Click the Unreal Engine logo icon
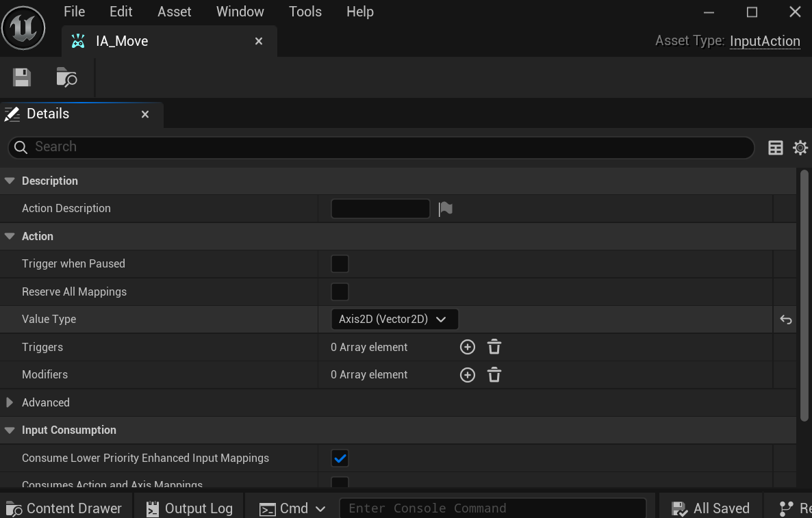 [23, 27]
